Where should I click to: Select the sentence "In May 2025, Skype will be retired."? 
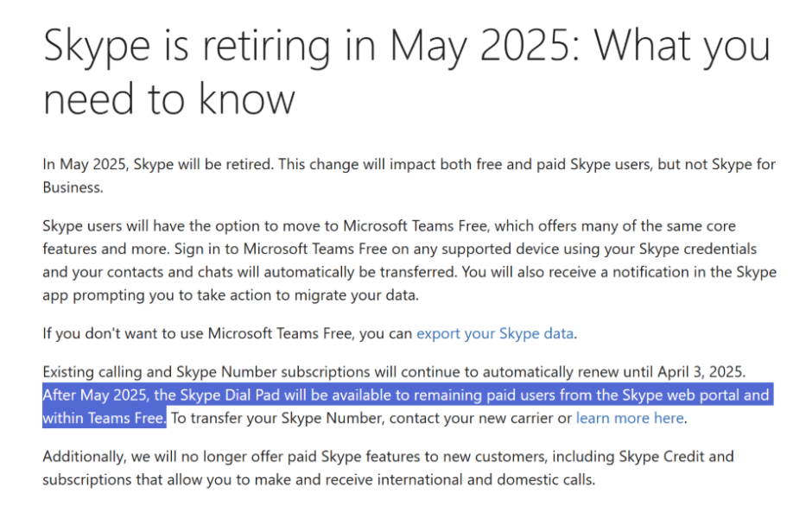pyautogui.click(x=158, y=165)
